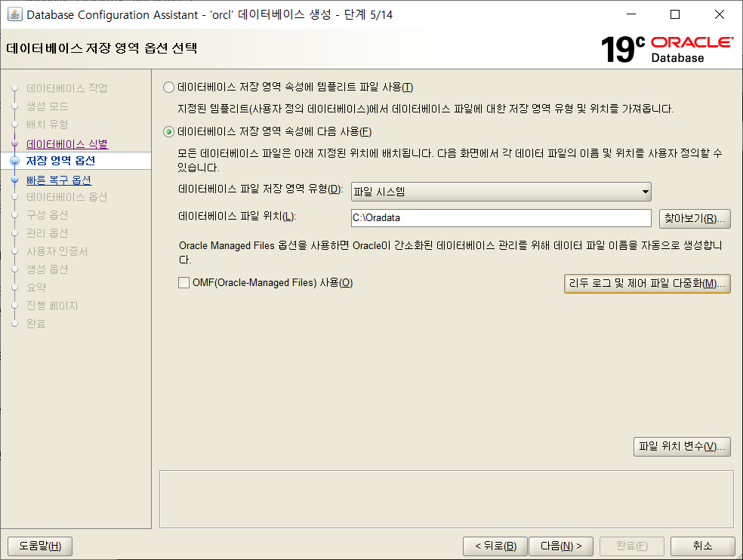Select the 'use following' storage attributes radio
The image size is (743, 560).
[x=168, y=132]
